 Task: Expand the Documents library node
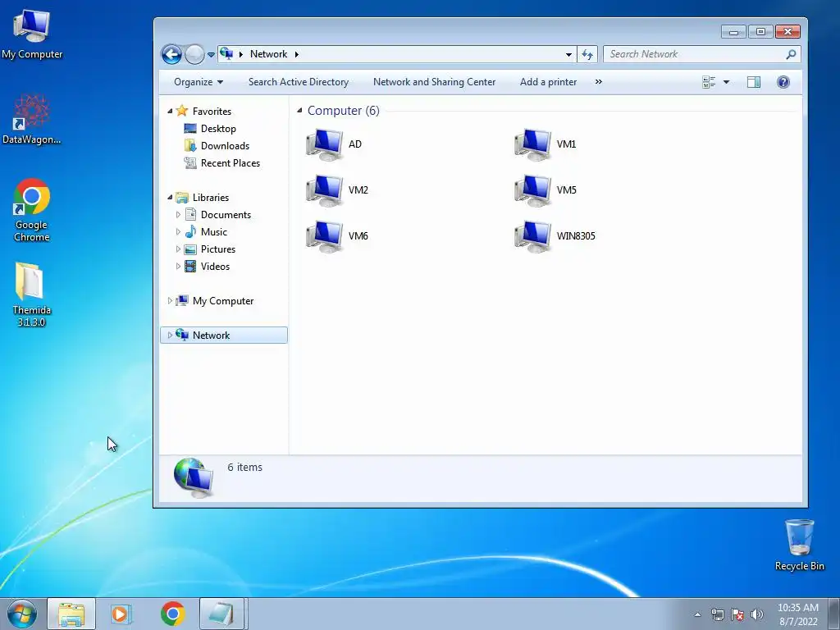click(178, 215)
